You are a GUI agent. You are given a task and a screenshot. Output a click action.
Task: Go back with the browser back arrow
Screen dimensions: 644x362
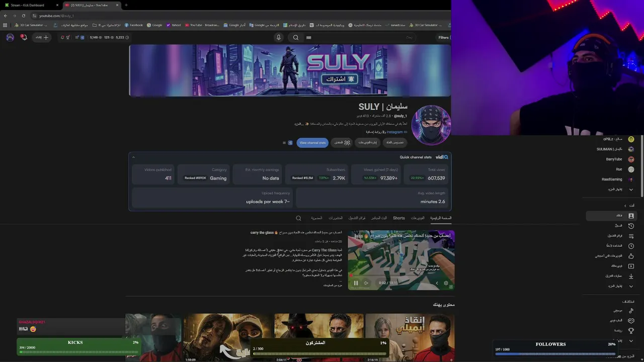(x=6, y=16)
